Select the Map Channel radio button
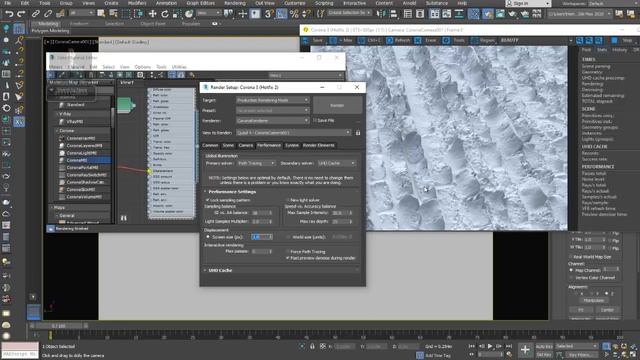This screenshot has height=360, width=640. pyautogui.click(x=571, y=270)
